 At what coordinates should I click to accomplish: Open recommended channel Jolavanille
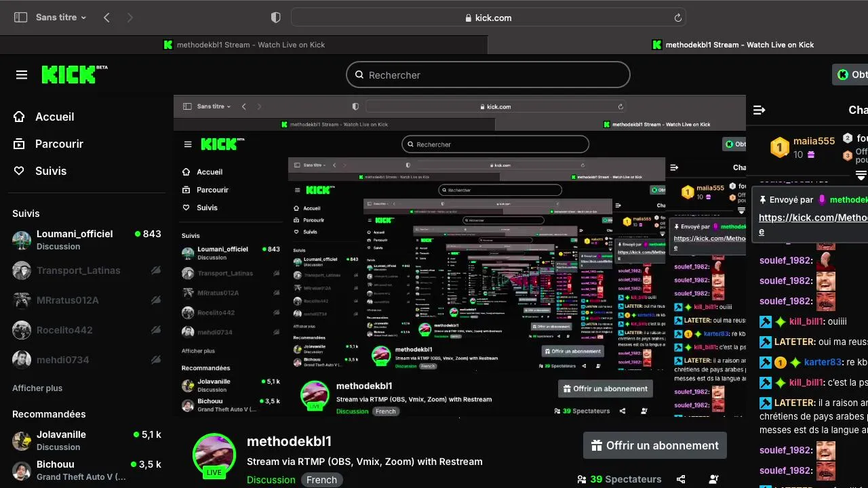tap(87, 440)
